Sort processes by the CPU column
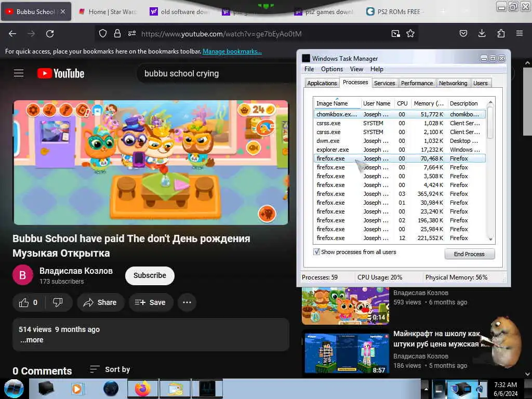The height and width of the screenshot is (399, 532). [x=403, y=103]
